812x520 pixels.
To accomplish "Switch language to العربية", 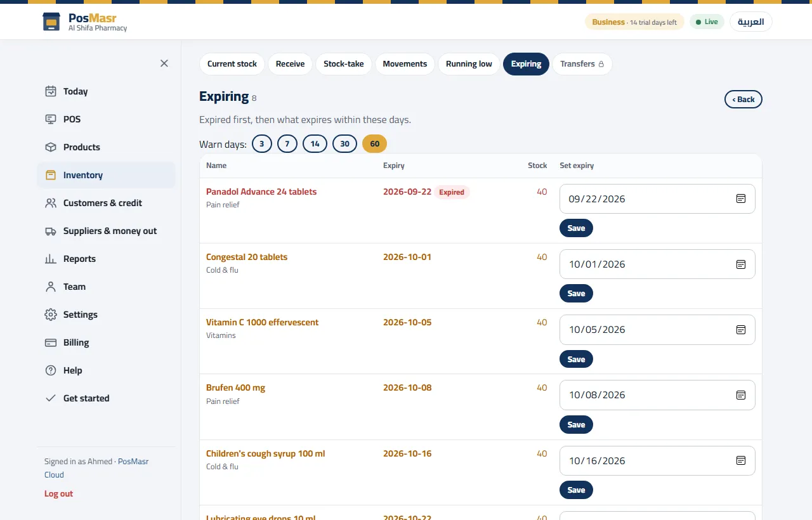I will coord(751,22).
